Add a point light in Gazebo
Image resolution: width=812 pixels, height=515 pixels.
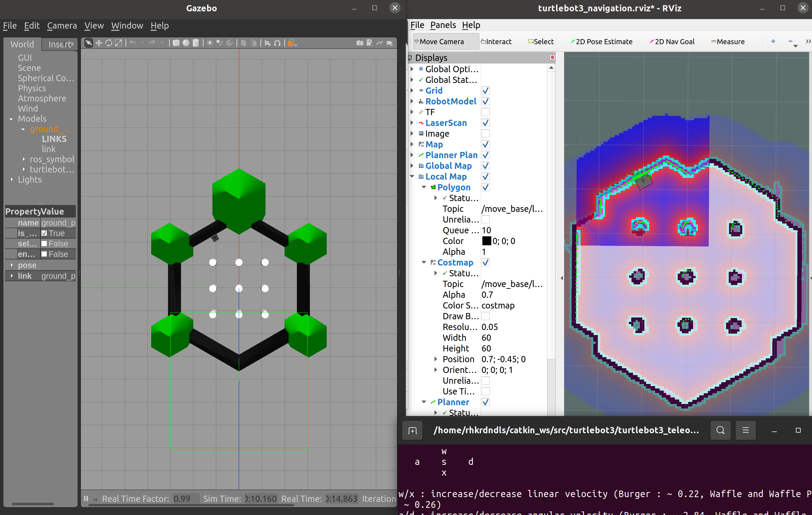[x=210, y=43]
